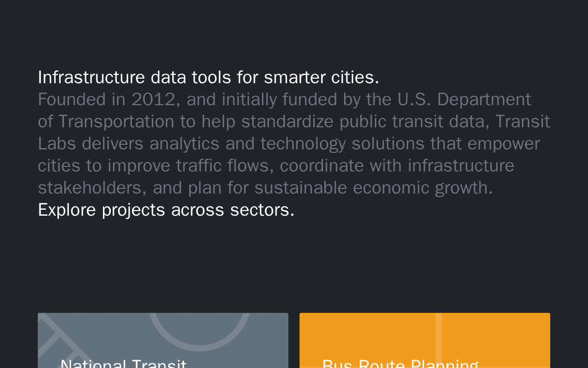Click the words 'Founded in 2012'
The image size is (588, 368).
[107, 99]
